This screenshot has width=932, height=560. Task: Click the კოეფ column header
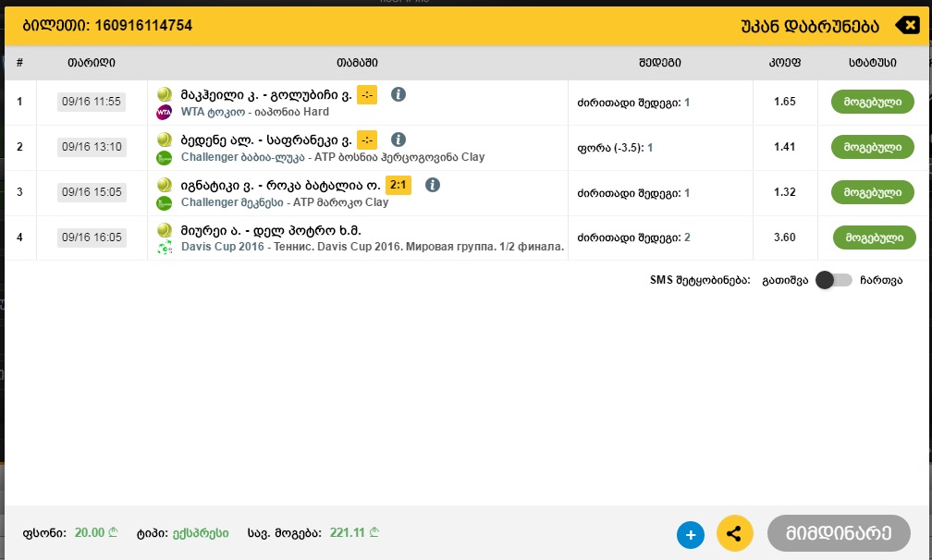point(785,62)
